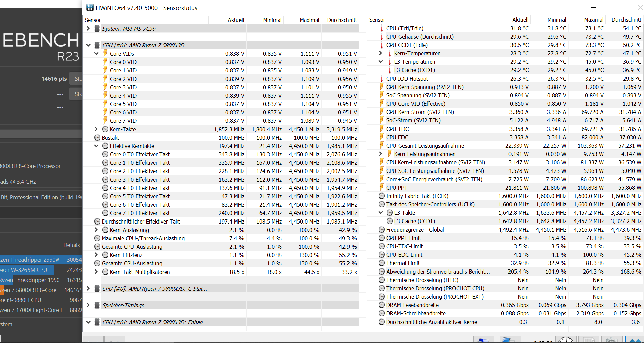Expand the Kern-Auslastung node
Viewport: 644px width, 343px height.
(x=96, y=230)
